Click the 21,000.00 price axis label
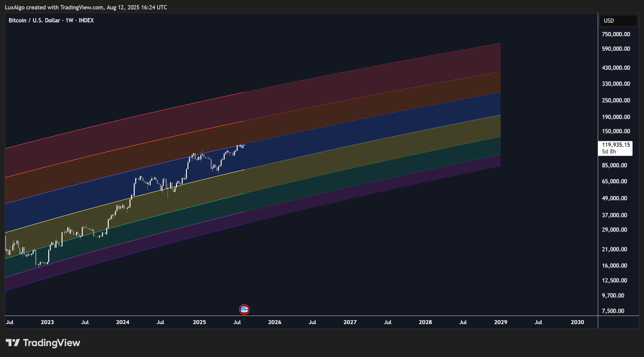The image size is (644, 357). point(614,249)
